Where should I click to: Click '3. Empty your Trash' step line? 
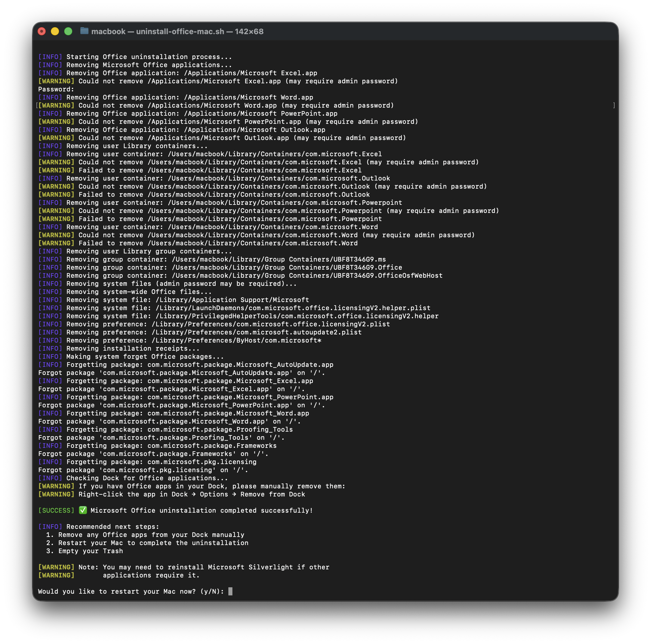click(85, 551)
